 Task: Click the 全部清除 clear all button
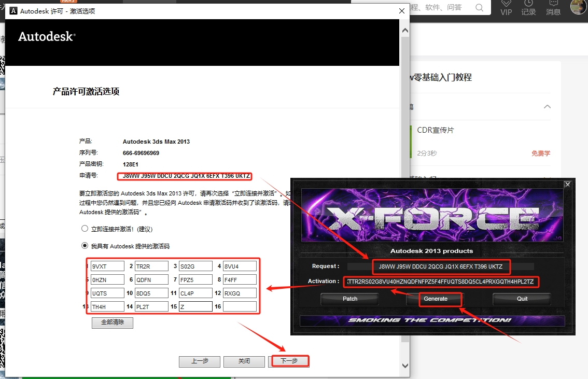pyautogui.click(x=113, y=322)
